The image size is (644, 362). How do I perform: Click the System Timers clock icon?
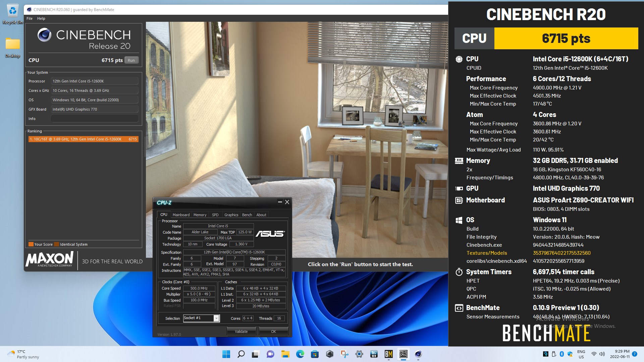pyautogui.click(x=459, y=272)
